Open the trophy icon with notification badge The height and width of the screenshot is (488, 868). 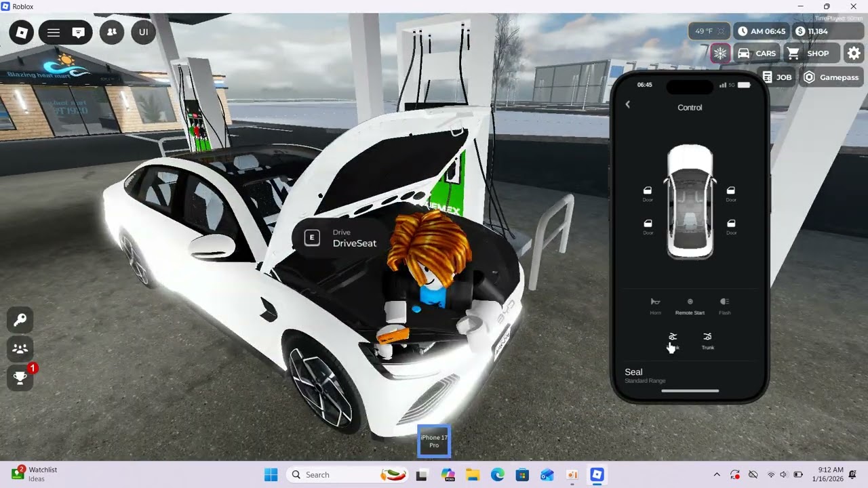point(20,378)
